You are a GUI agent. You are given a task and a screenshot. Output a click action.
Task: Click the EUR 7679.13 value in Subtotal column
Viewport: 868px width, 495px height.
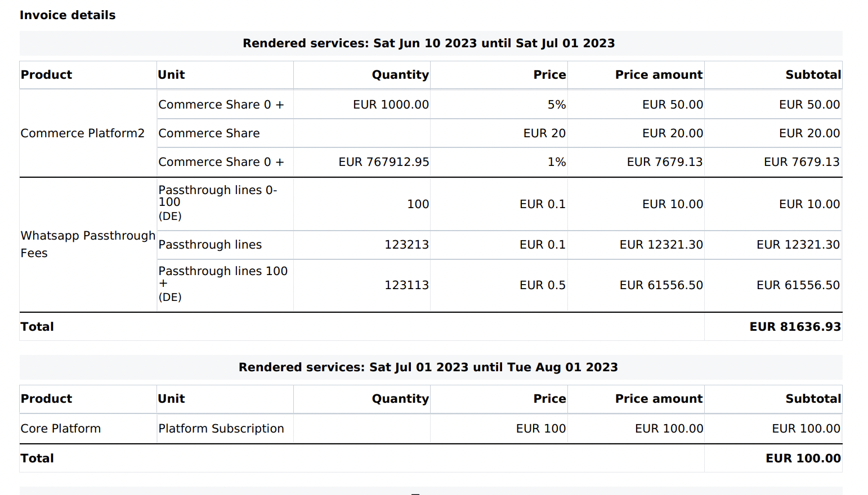click(x=802, y=162)
